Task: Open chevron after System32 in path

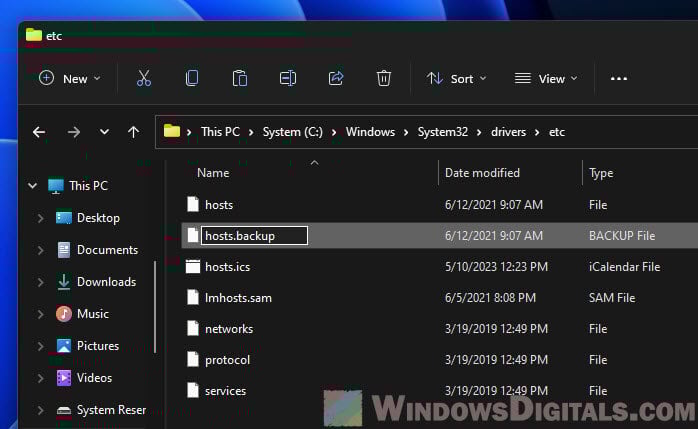Action: click(x=479, y=133)
